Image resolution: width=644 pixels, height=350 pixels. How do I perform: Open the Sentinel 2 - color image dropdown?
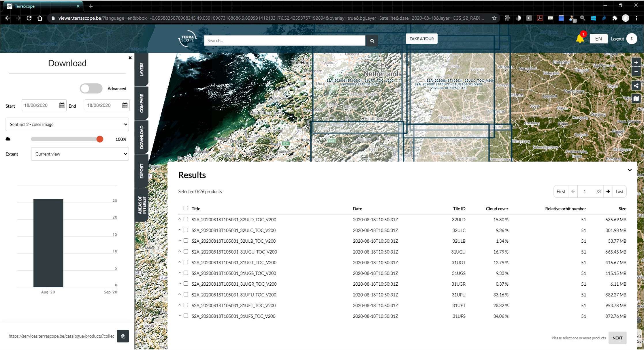67,124
